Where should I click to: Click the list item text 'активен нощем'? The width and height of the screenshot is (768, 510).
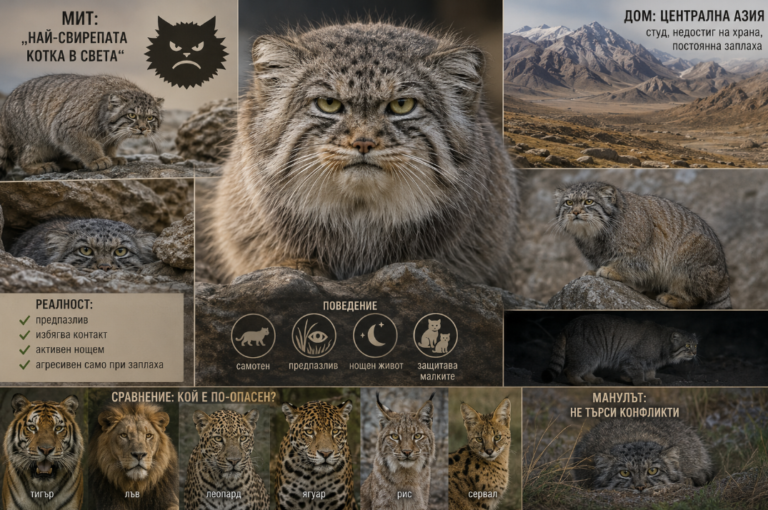tap(70, 350)
